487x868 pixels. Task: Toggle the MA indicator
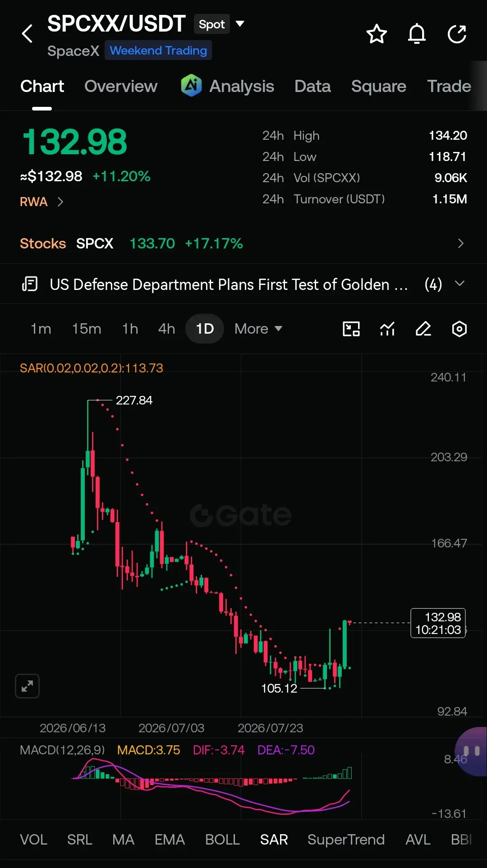123,840
